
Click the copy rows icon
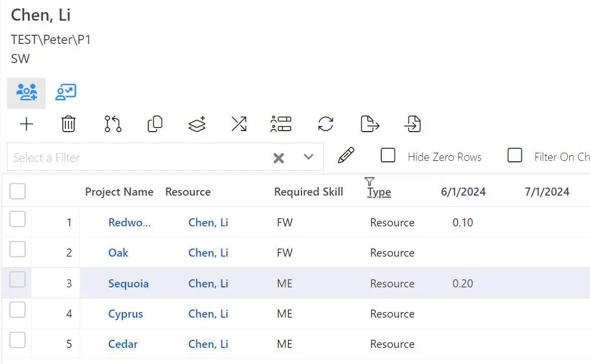point(155,124)
